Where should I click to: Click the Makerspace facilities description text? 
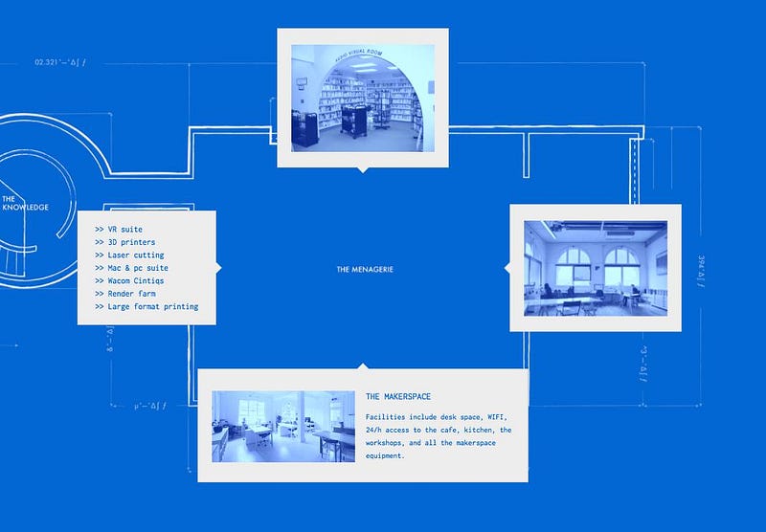tap(439, 436)
